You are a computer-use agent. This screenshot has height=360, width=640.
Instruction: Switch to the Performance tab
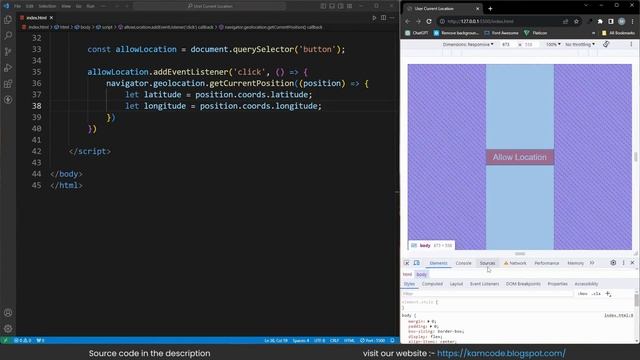pos(547,263)
